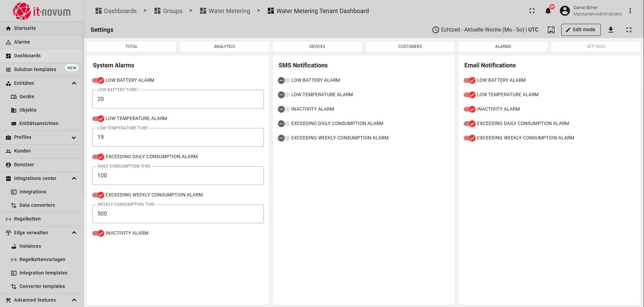Click the dashboard image export icon

(x=551, y=30)
